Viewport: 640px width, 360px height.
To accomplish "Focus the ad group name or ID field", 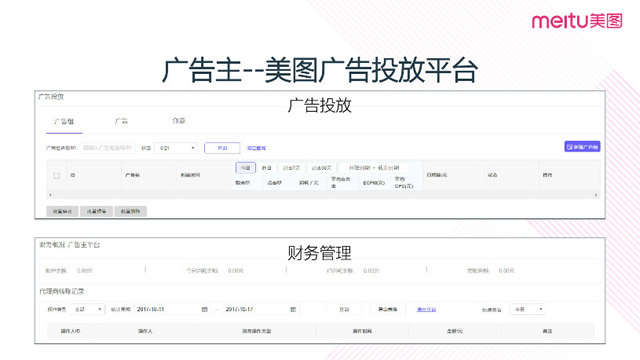I will [x=107, y=148].
